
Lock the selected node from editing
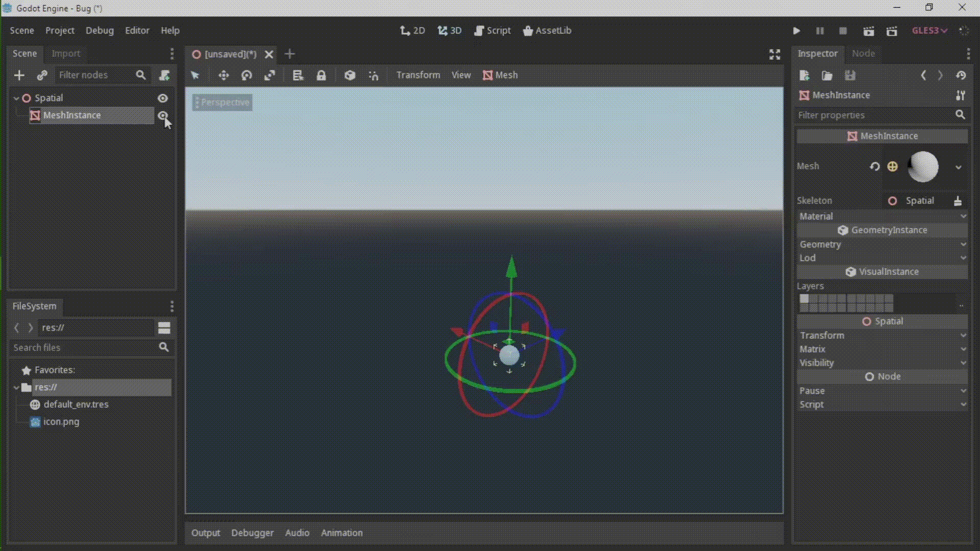[x=321, y=75]
